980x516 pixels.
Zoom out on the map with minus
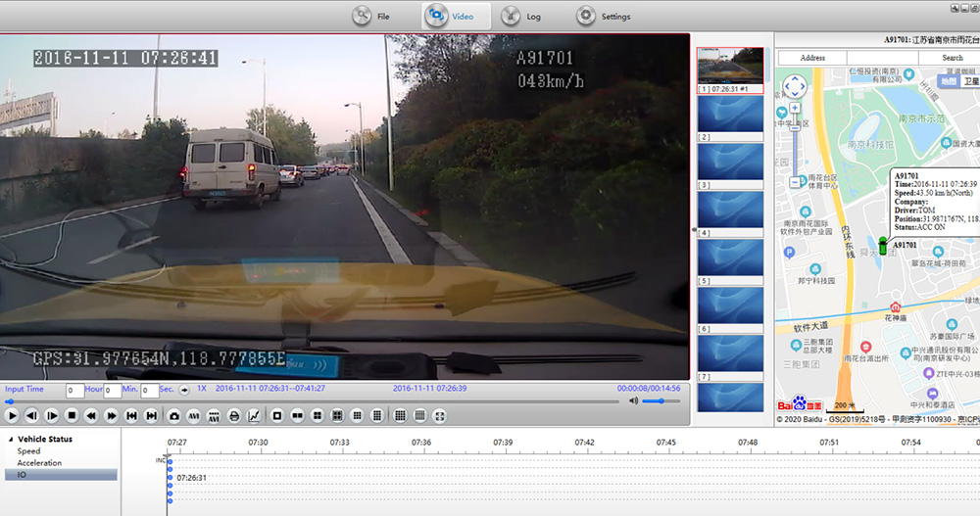point(795,182)
